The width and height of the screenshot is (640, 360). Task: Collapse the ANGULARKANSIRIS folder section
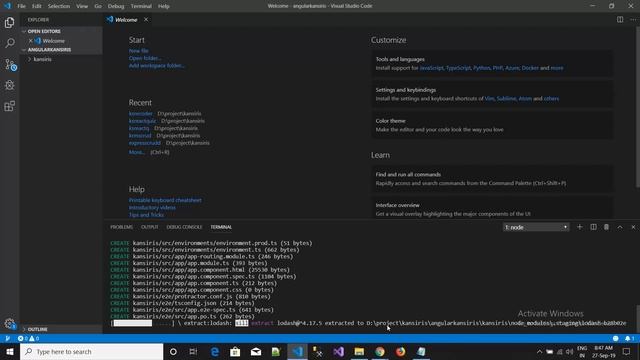[61, 49]
